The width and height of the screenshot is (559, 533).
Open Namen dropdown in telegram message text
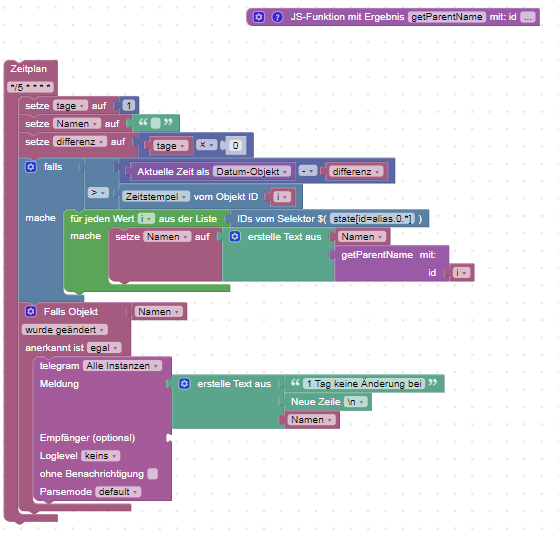click(x=312, y=420)
